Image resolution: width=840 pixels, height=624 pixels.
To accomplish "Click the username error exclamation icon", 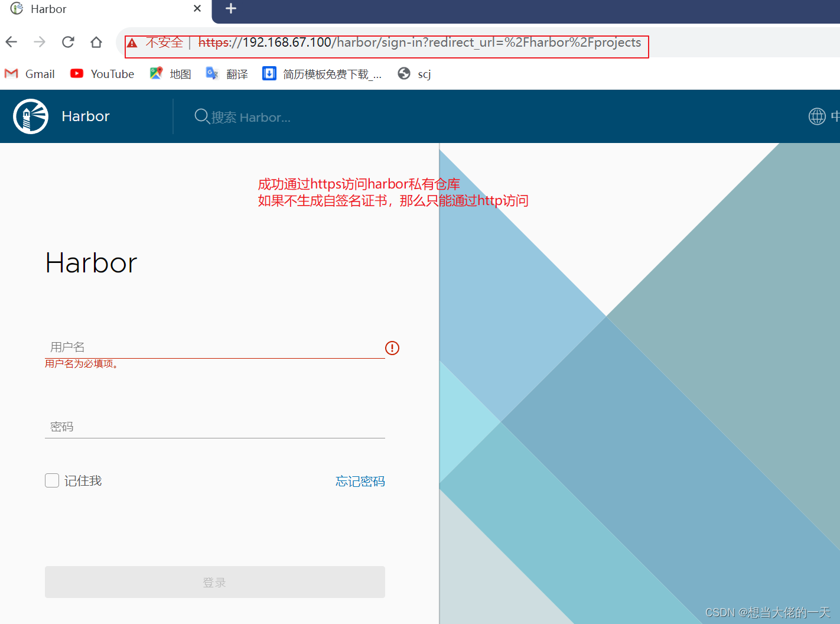I will pyautogui.click(x=392, y=348).
